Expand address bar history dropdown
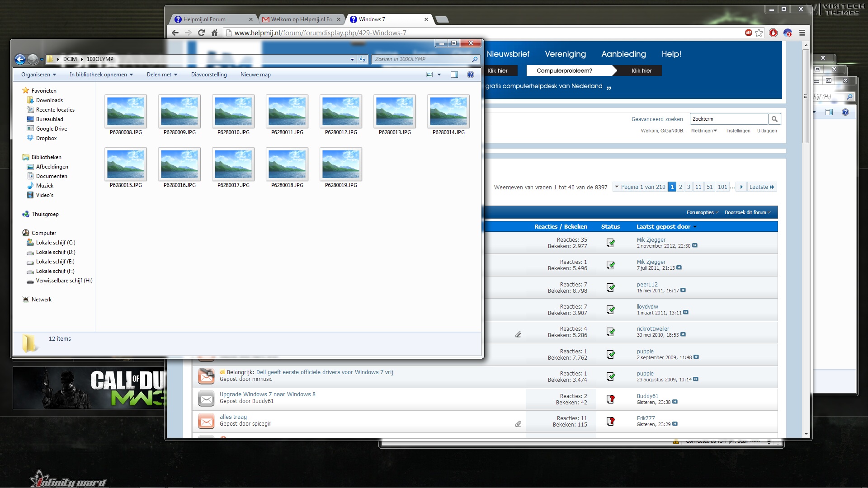The height and width of the screenshot is (488, 868). pos(352,59)
